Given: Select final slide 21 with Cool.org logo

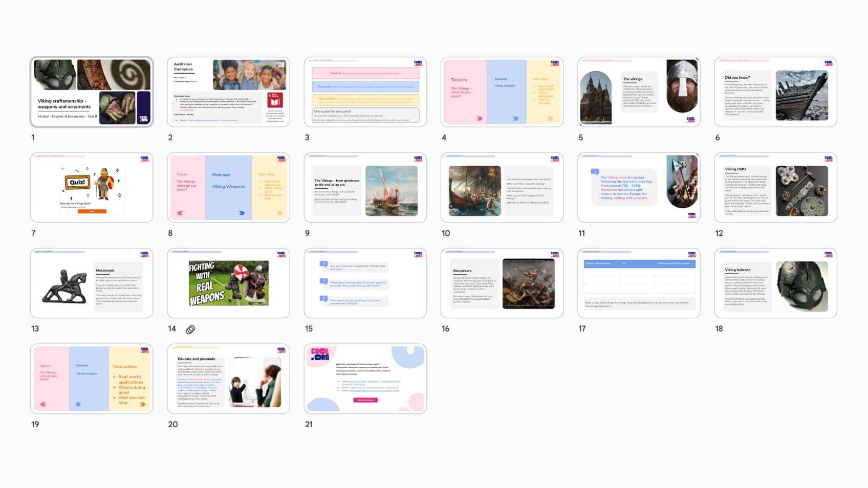Looking at the screenshot, I should (365, 379).
